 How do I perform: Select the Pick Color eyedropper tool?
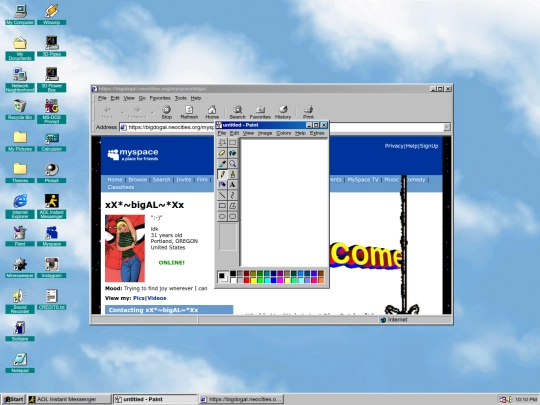coord(222,164)
